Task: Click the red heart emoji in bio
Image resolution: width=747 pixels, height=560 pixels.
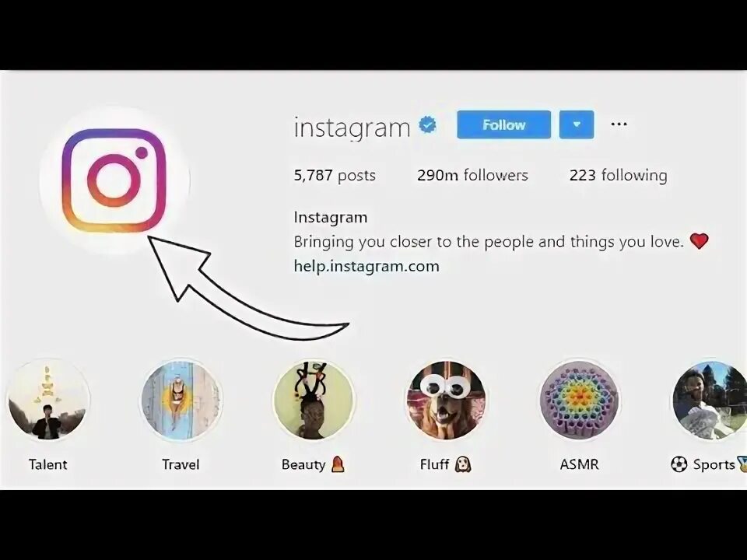Action: click(699, 241)
